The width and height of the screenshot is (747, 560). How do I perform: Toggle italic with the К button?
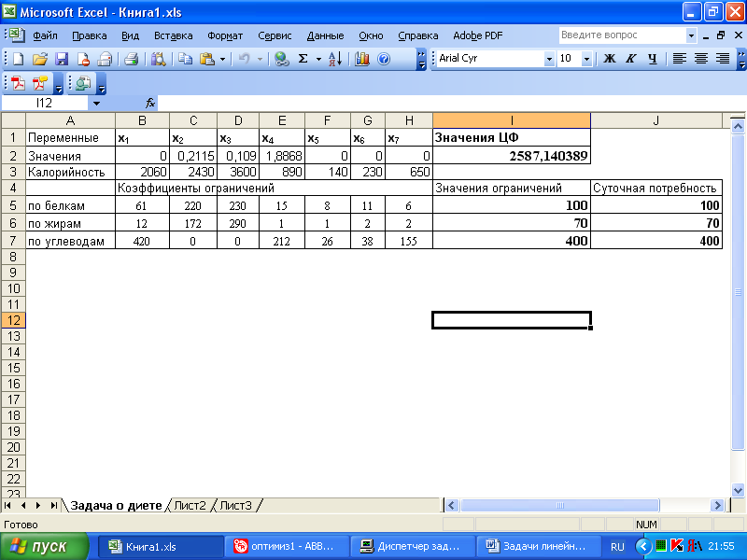pos(631,59)
